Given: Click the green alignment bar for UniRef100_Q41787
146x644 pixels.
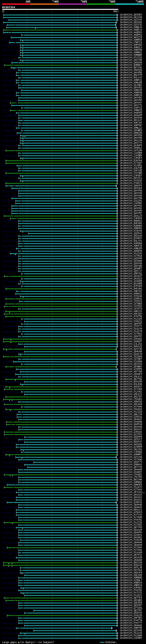Looking at the screenshot, I should pos(61,397).
